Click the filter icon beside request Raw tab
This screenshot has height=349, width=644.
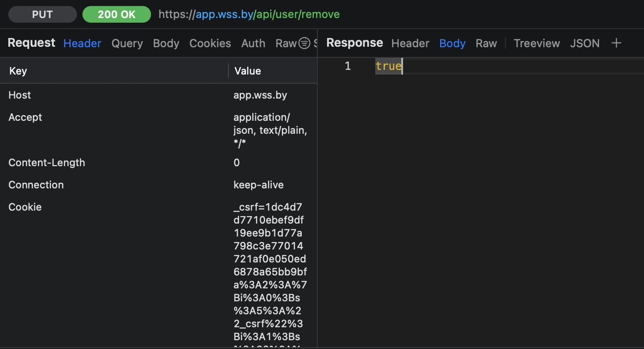304,43
